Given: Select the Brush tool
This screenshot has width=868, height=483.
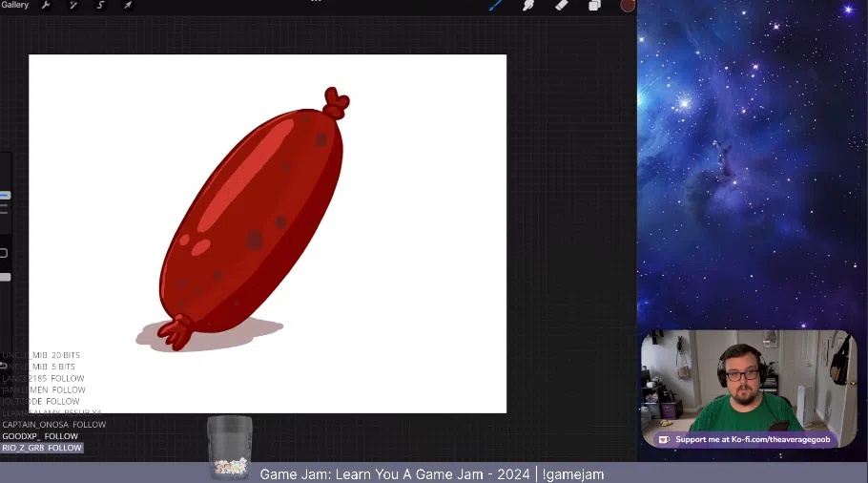Looking at the screenshot, I should pos(496,6).
